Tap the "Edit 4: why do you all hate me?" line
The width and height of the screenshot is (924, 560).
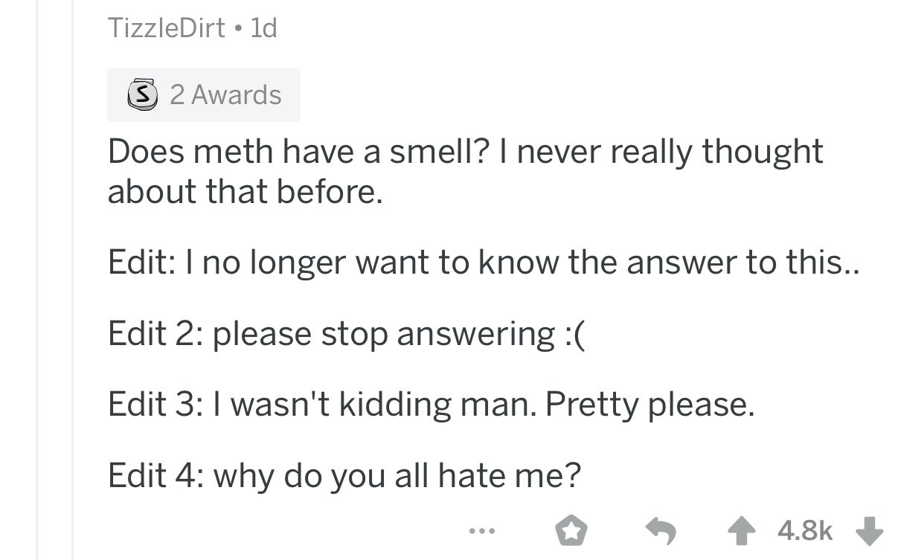(x=344, y=474)
